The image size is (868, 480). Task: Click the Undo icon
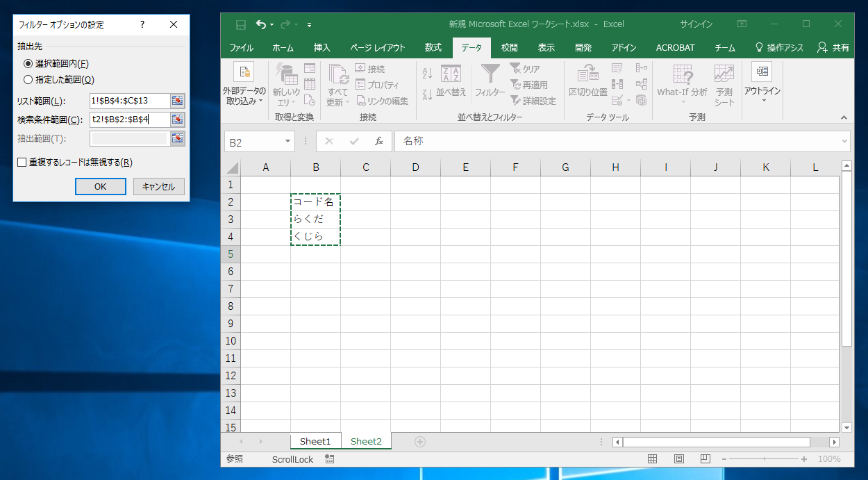point(260,24)
